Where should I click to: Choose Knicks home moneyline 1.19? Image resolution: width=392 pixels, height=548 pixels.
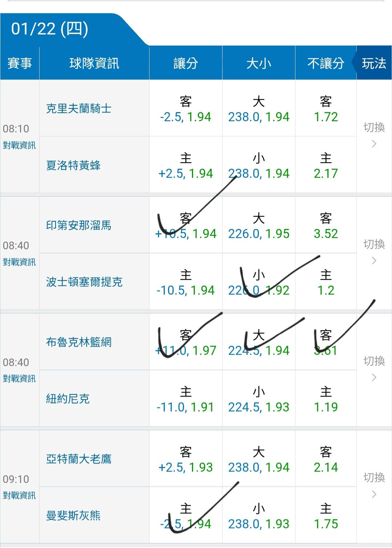(326, 399)
